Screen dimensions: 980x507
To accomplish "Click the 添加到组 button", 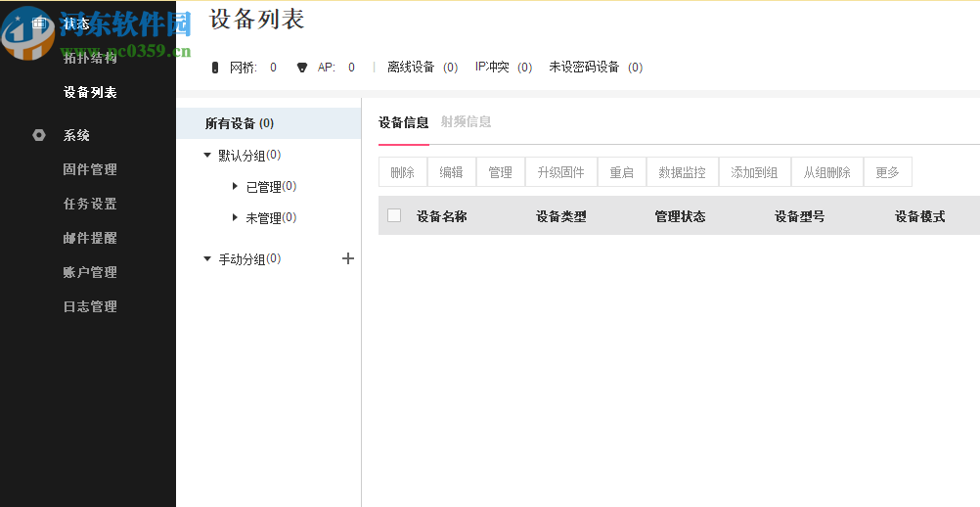I will (x=755, y=172).
